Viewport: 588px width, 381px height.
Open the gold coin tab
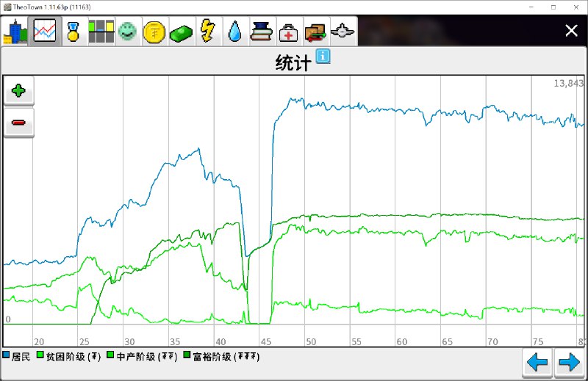pyautogui.click(x=154, y=32)
